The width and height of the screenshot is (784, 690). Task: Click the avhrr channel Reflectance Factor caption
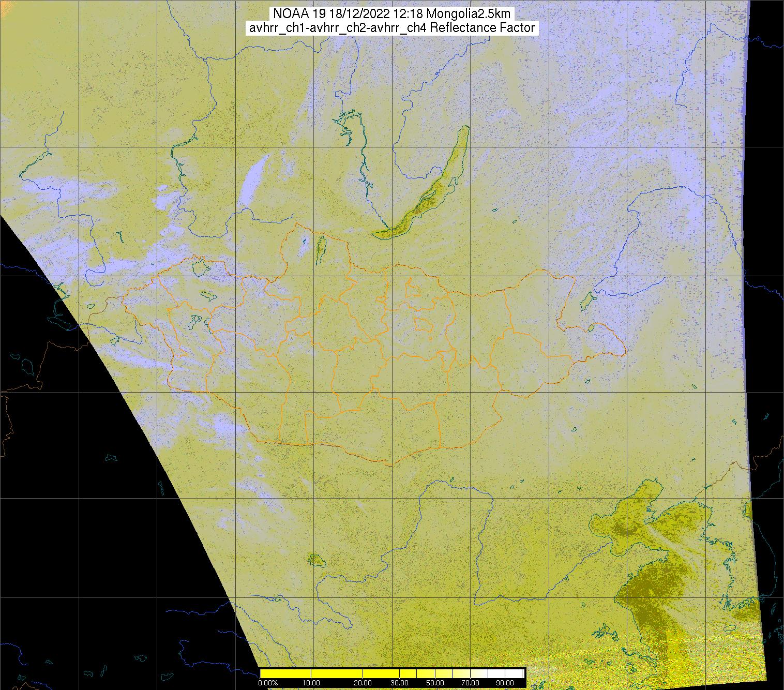[x=392, y=28]
